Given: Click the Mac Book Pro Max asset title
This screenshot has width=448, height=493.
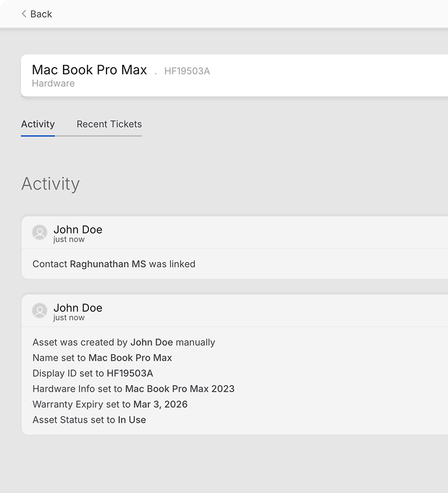Looking at the screenshot, I should pos(90,70).
